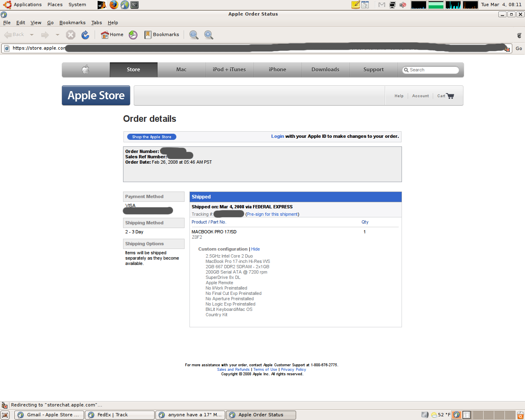This screenshot has width=525, height=420.
Task: Open the Go menu
Action: tap(50, 23)
